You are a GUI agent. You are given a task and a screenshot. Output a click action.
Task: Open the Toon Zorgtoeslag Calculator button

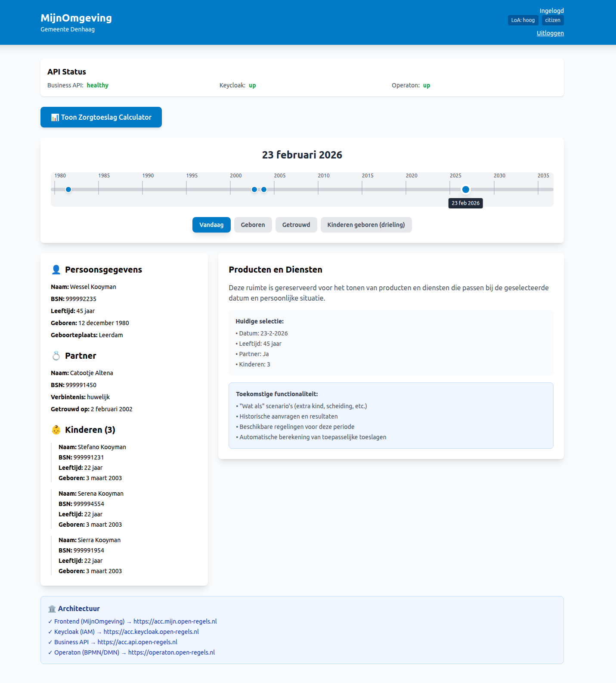point(101,117)
